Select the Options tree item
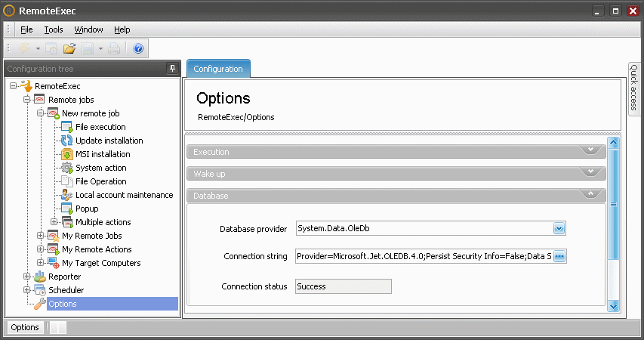The width and height of the screenshot is (644, 340). 112,304
